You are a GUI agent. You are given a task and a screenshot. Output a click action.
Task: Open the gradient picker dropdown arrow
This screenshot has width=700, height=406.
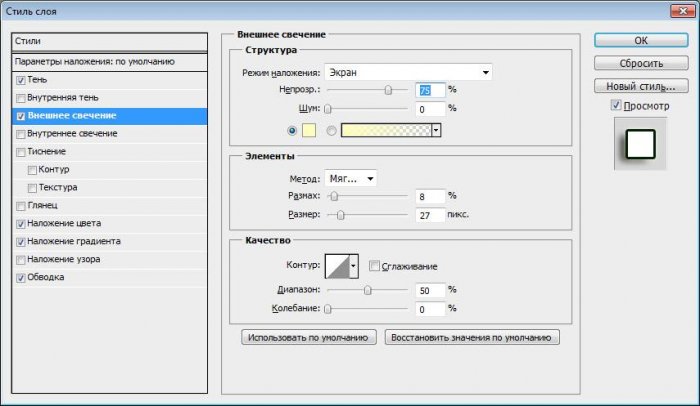(436, 130)
